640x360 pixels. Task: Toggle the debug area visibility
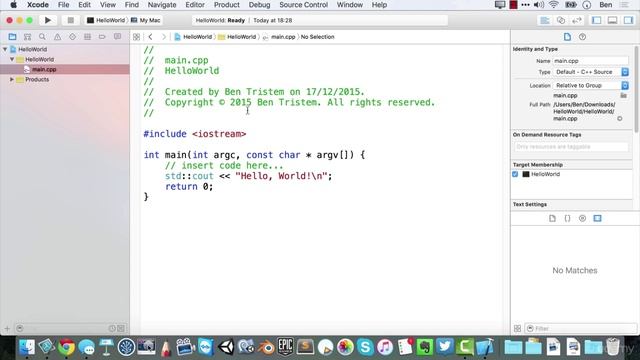(x=612, y=20)
